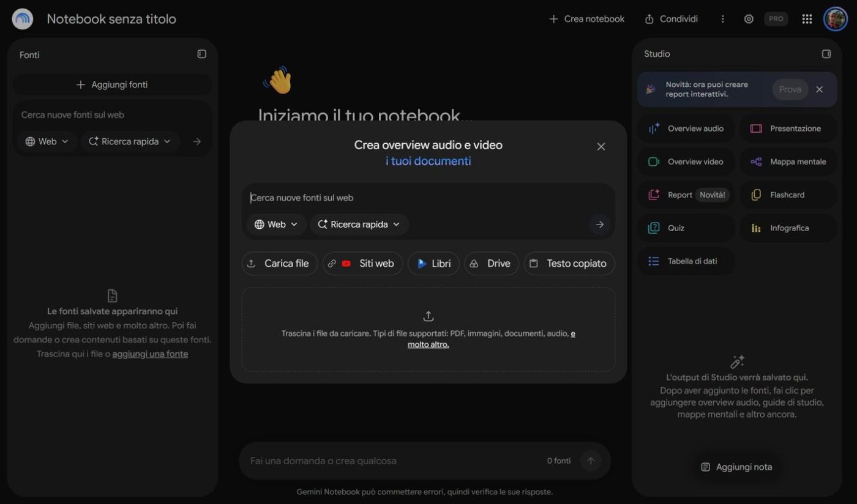Viewport: 857px width, 504px height.
Task: Click Condividi button
Action: coord(672,19)
